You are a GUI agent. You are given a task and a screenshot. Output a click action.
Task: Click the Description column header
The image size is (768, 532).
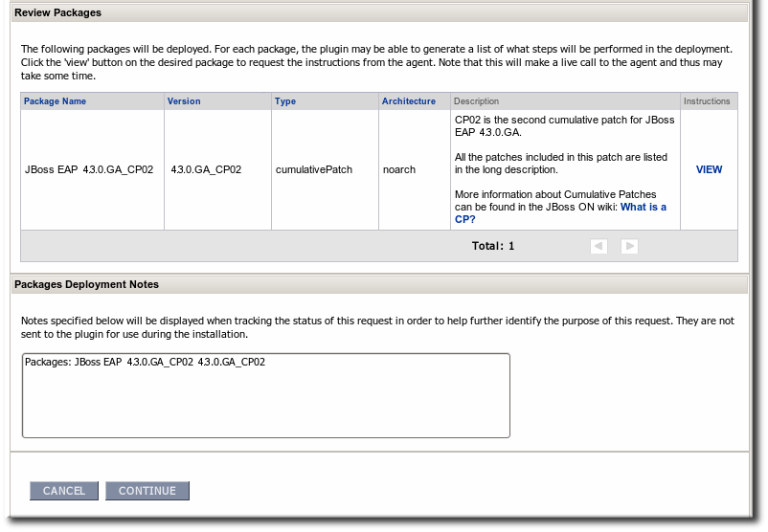click(476, 101)
